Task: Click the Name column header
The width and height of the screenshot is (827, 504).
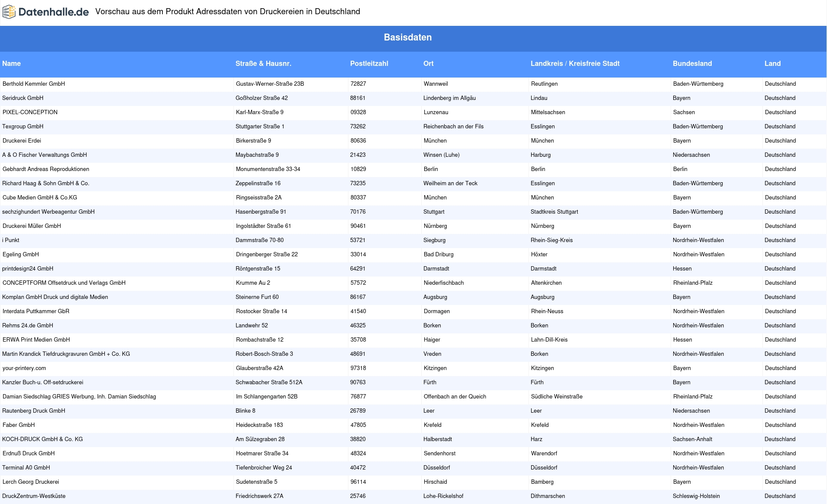Action: [12, 64]
